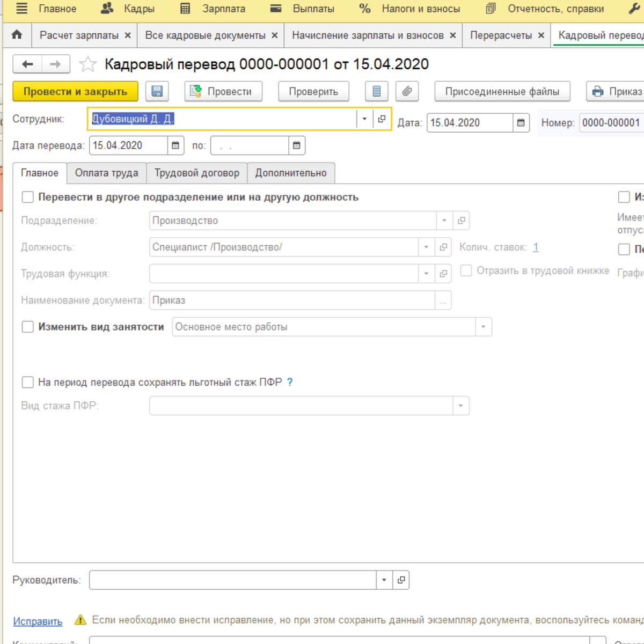Click the Дата перевода input field
The image size is (644, 644).
tap(129, 145)
